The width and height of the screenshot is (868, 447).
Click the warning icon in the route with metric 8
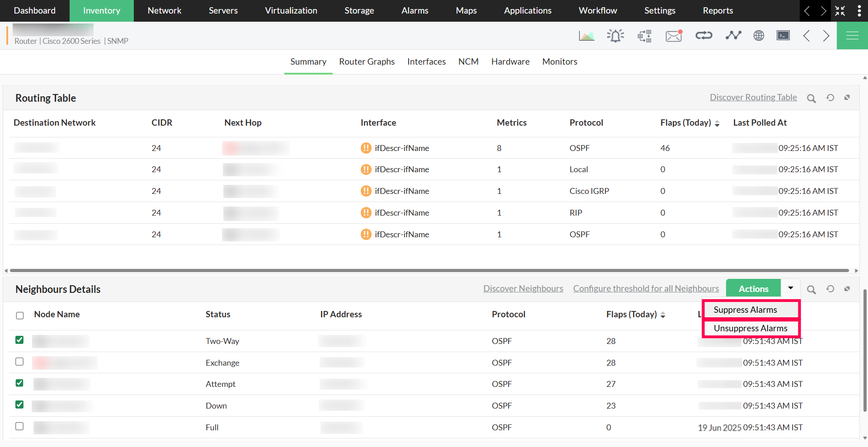366,148
